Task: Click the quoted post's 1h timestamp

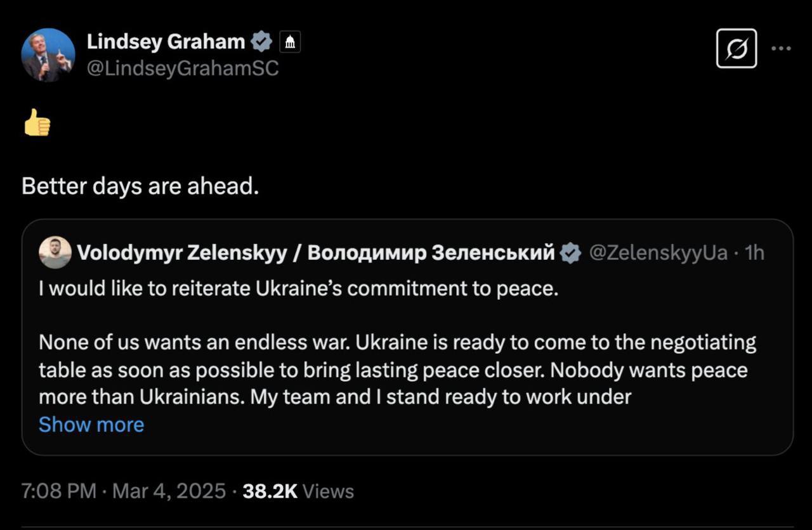Action: click(754, 253)
